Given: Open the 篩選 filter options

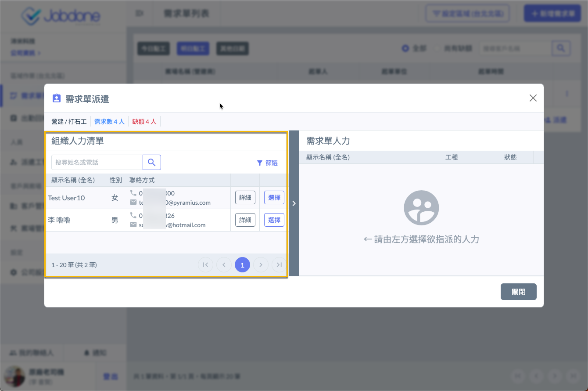Looking at the screenshot, I should (267, 163).
